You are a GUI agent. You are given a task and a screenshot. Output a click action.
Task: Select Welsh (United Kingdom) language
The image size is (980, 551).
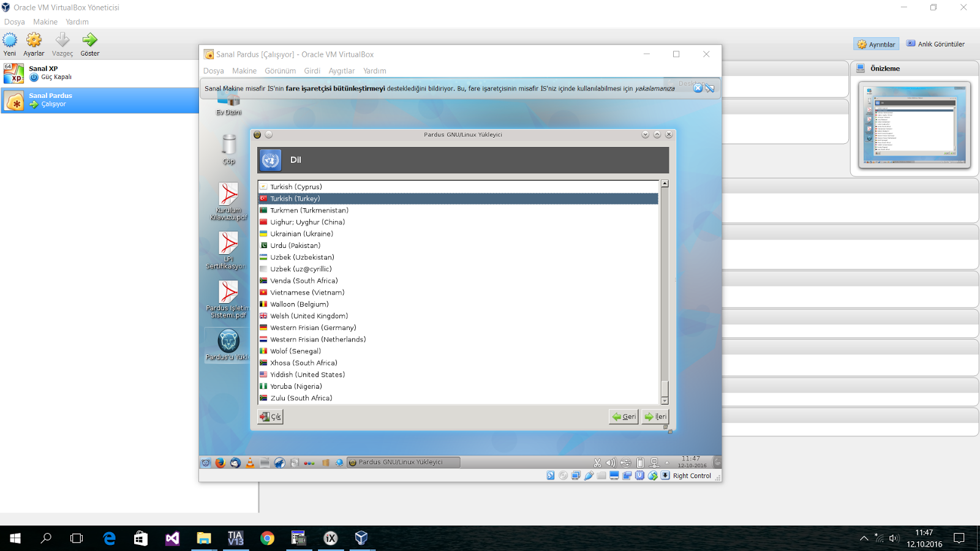458,316
